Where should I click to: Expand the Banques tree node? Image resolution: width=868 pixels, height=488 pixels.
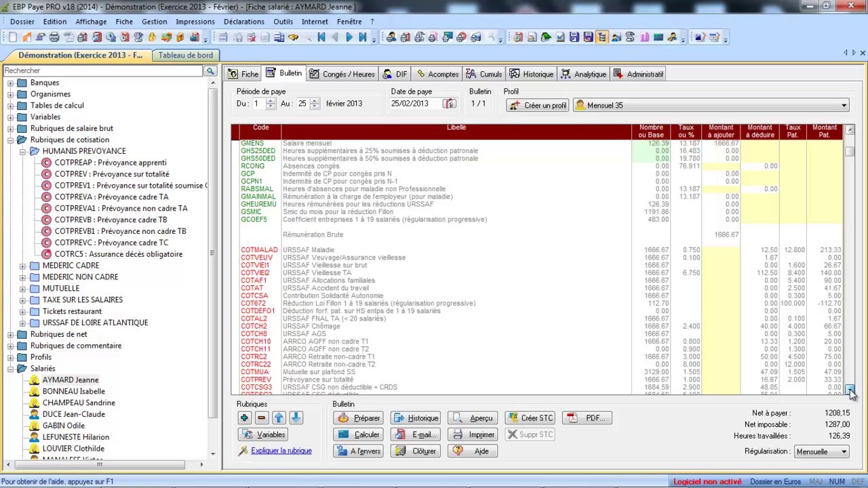(x=11, y=83)
